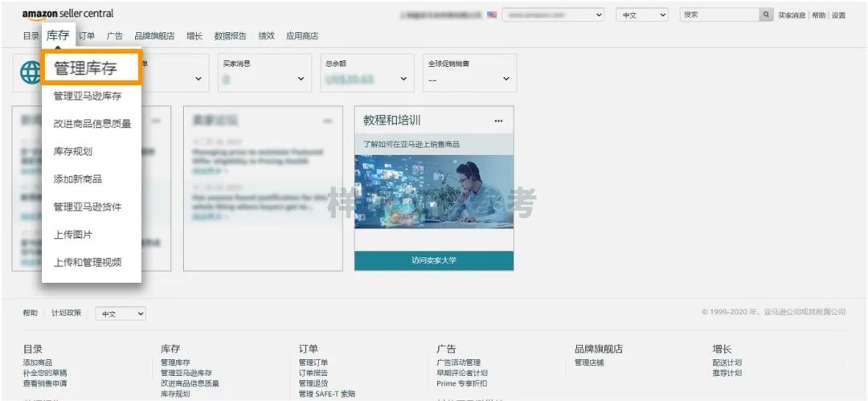The height and width of the screenshot is (401, 868).
Task: Choose 管理亚马逊货件 from the dropdown menu
Action: pyautogui.click(x=87, y=207)
